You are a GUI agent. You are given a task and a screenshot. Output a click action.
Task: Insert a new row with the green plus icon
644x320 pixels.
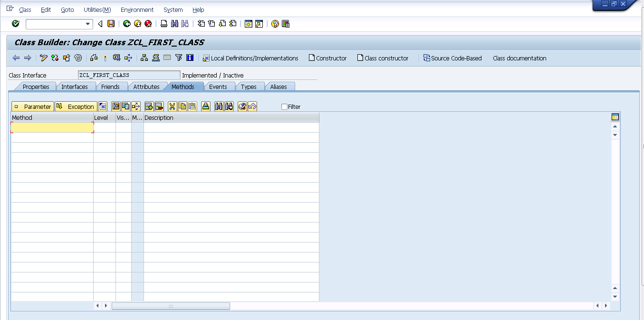[x=149, y=106]
